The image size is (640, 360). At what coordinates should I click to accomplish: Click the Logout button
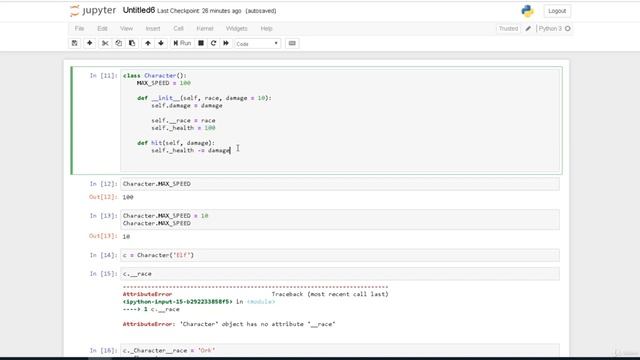[x=557, y=11]
